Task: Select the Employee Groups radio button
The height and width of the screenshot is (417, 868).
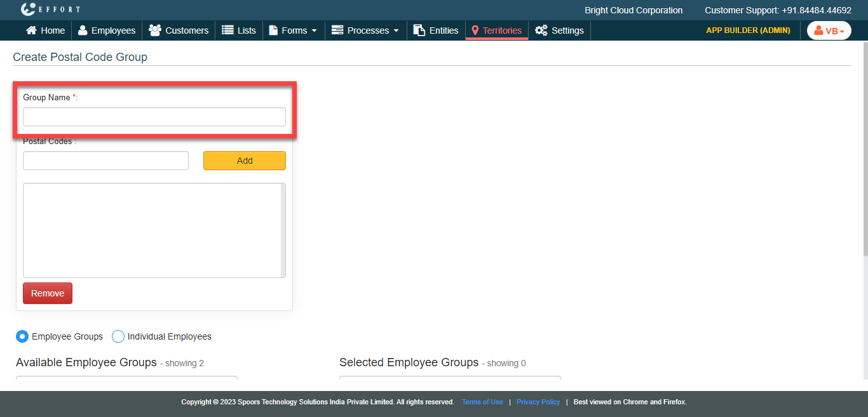Action: (22, 336)
